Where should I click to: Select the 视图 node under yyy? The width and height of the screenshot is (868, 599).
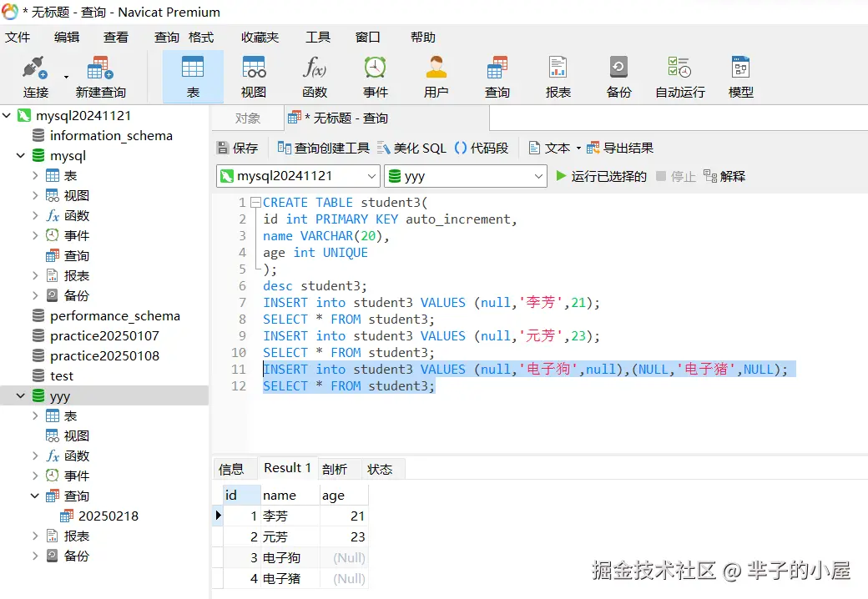(77, 435)
